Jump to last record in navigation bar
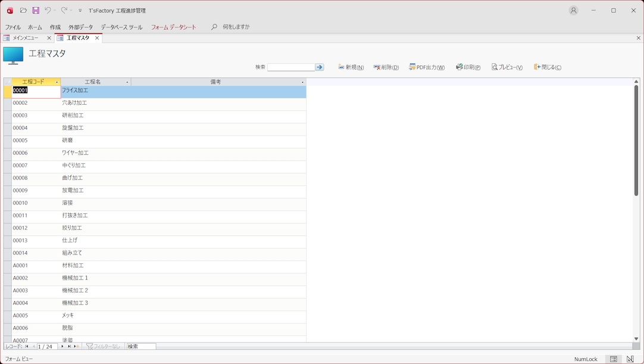The image size is (644, 364). 69,346
